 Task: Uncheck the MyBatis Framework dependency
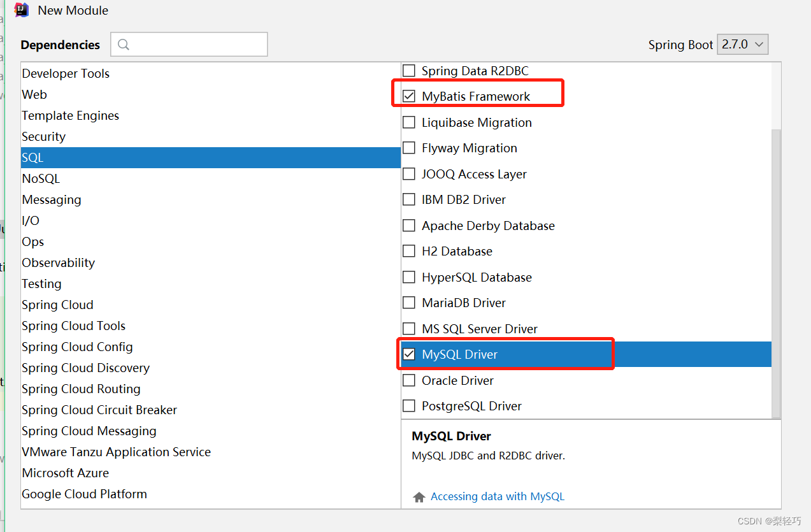(x=408, y=96)
